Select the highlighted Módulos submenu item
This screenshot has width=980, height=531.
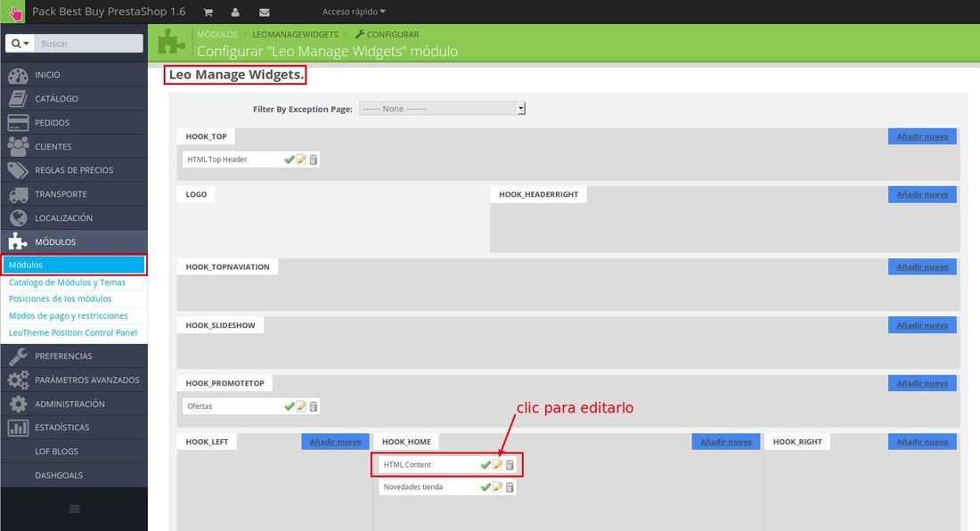pyautogui.click(x=74, y=265)
